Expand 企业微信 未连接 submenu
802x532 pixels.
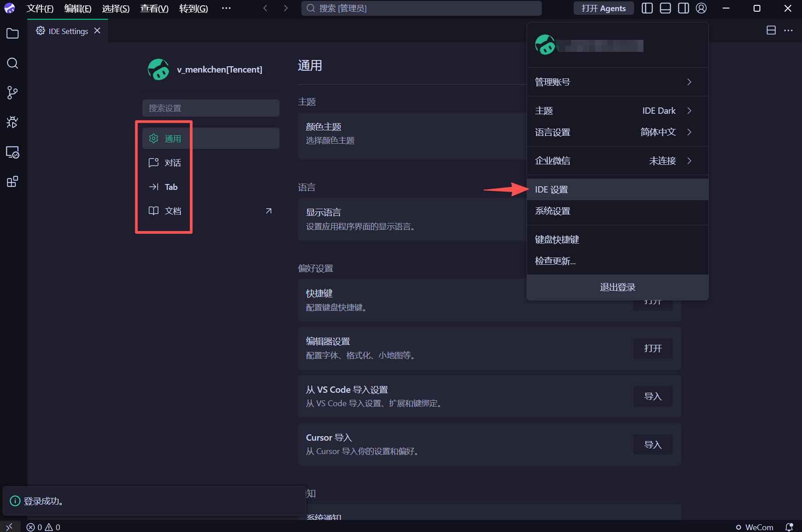click(618, 161)
